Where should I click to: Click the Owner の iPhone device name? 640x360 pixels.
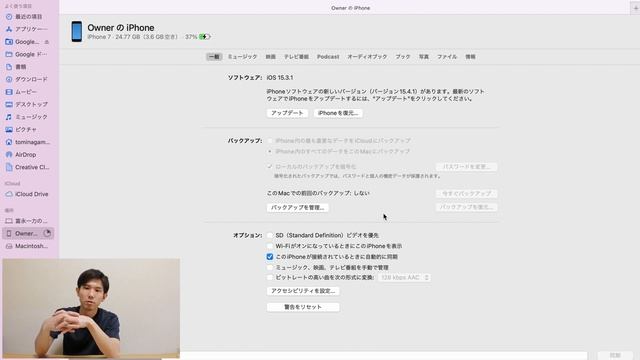[x=121, y=28]
